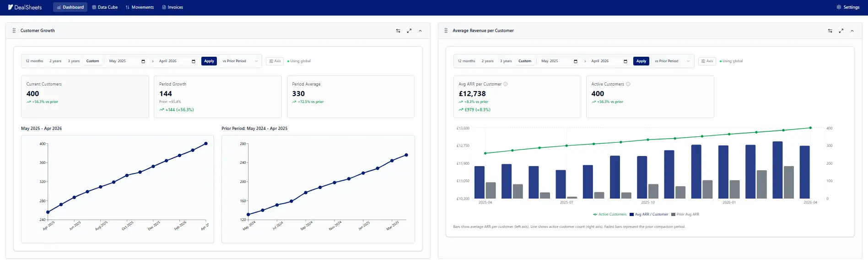Go to the Invoices tab

[x=173, y=7]
